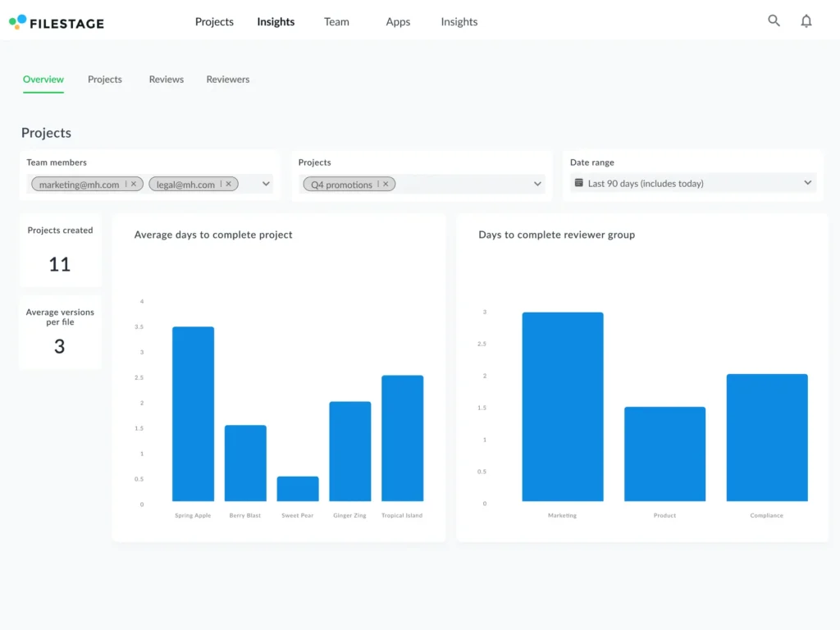The width and height of the screenshot is (840, 630).
Task: Open the Date range dropdown
Action: (806, 183)
